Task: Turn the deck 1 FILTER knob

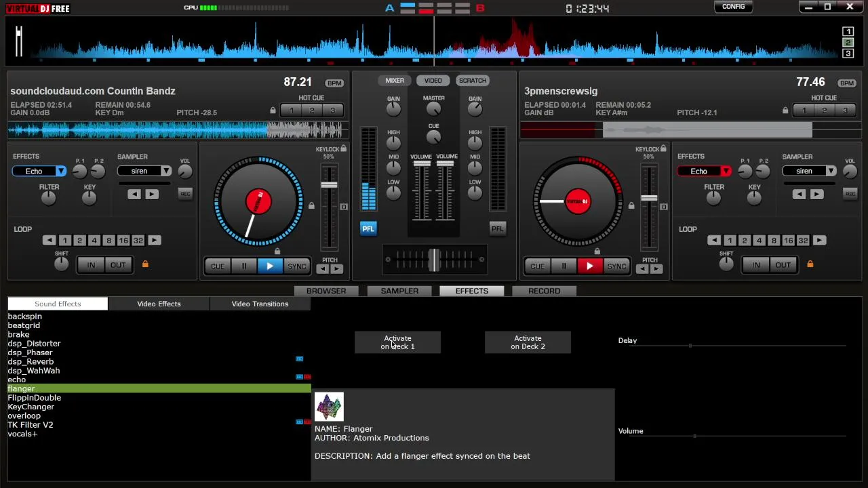Action: click(x=48, y=198)
